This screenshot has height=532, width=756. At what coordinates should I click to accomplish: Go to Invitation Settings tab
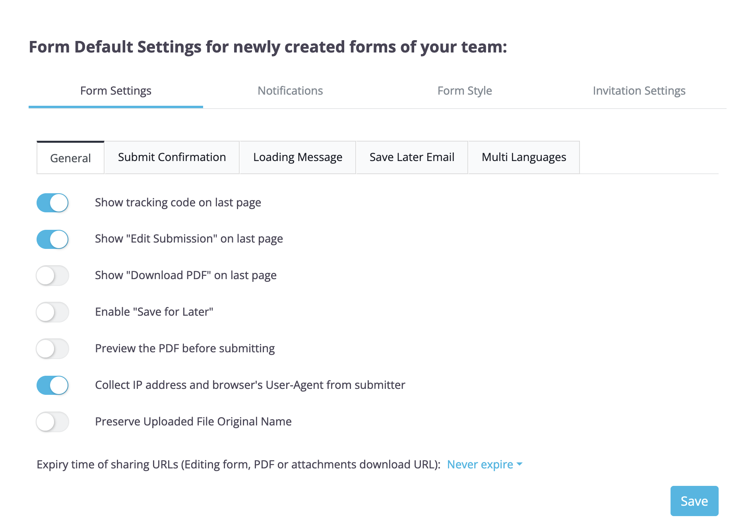pyautogui.click(x=639, y=91)
